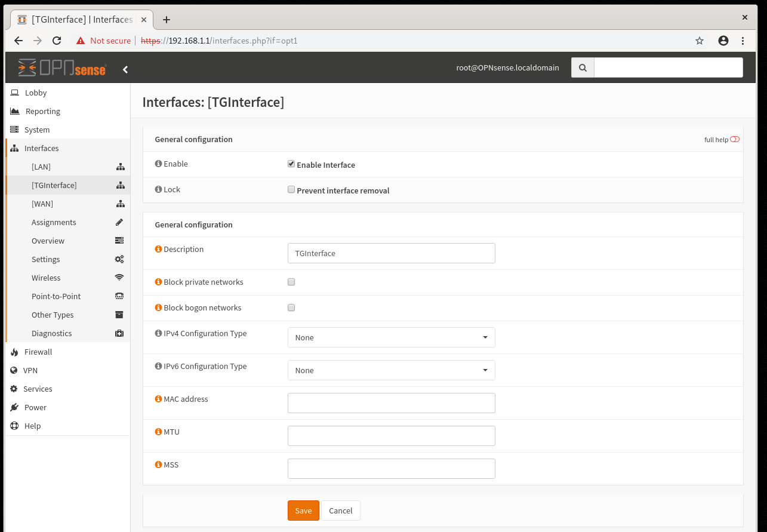Click inside the MAC address field

391,402
